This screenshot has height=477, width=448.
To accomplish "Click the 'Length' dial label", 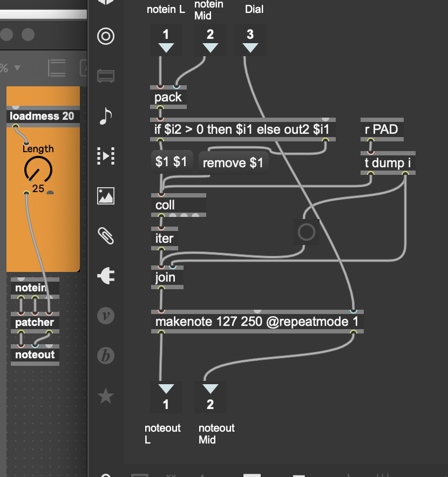I will (38, 149).
